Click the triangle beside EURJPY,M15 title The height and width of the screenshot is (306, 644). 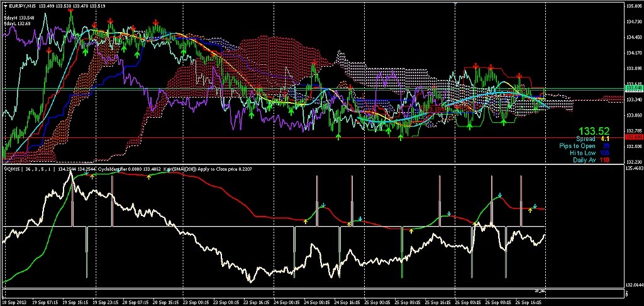coord(6,6)
